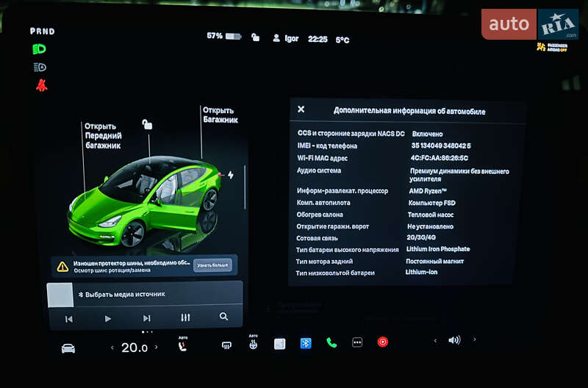This screenshot has width=588, height=388.
Task: Open media search magnifier
Action: 223,317
